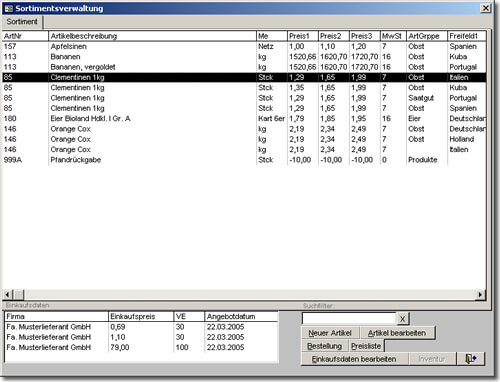Select Orange Cox row from Italien
Screen dimensions: 500x382
pyautogui.click(x=244, y=150)
